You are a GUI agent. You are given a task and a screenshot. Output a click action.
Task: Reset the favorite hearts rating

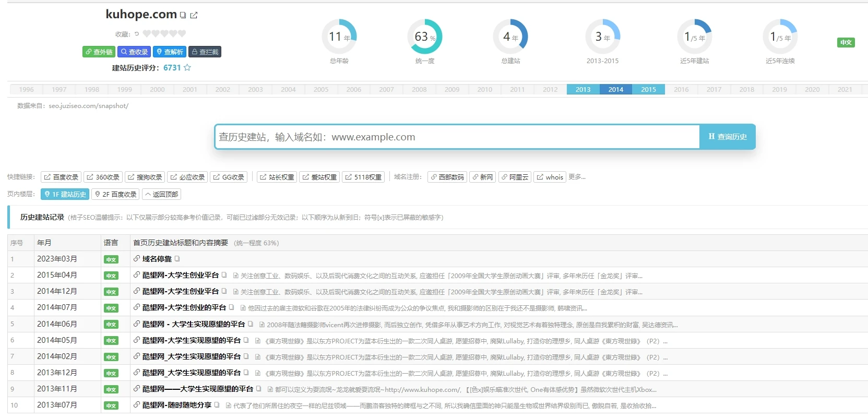tap(137, 34)
